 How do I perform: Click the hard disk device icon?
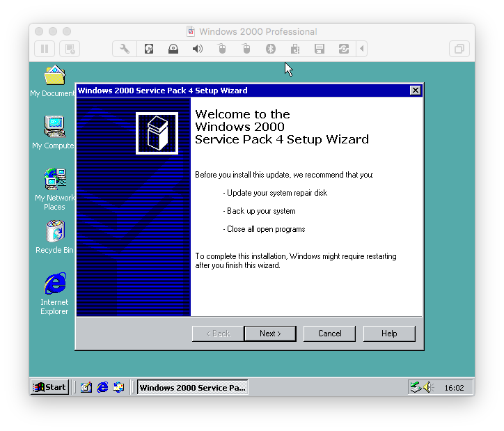coord(149,49)
